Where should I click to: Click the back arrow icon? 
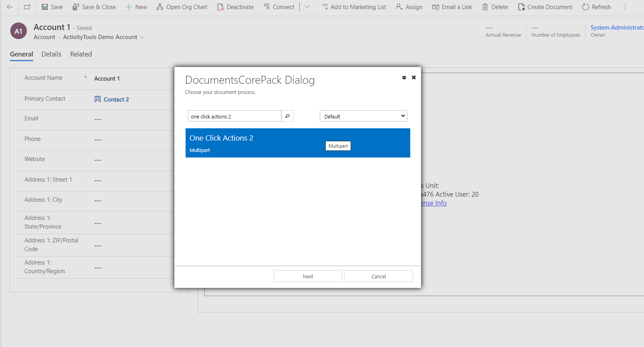(x=10, y=7)
